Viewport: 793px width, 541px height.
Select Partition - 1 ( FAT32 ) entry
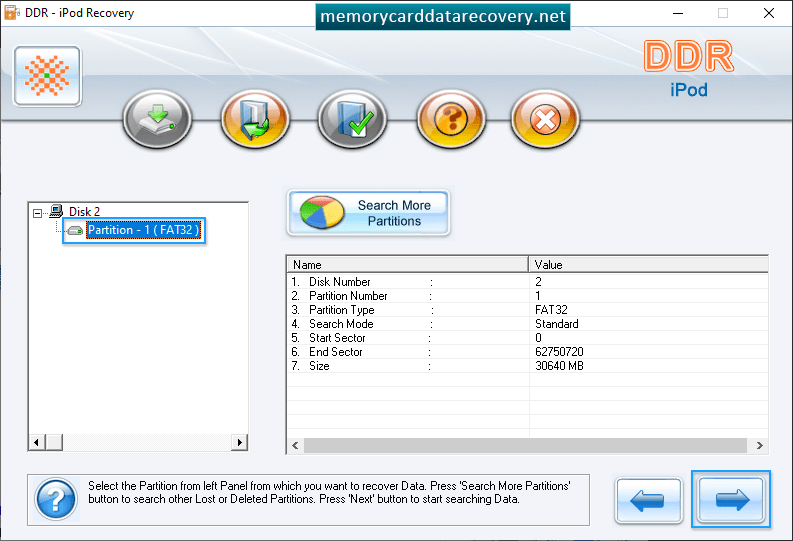(x=144, y=230)
